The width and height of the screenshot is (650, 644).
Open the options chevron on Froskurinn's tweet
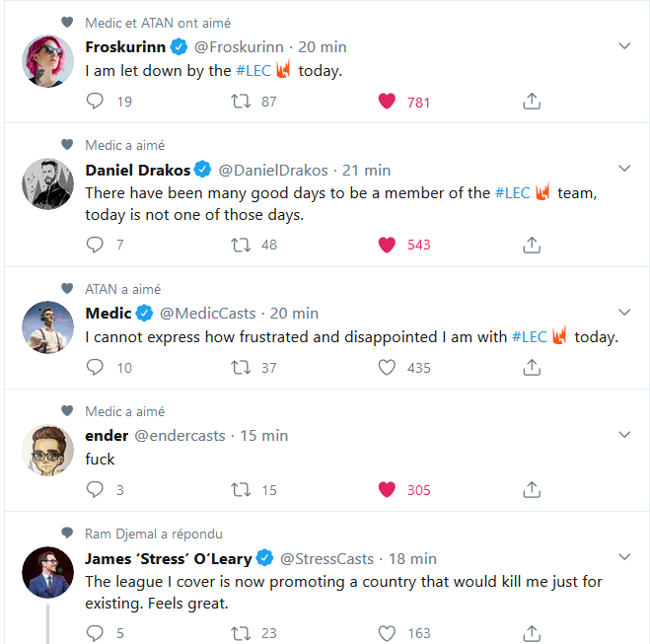[x=623, y=46]
